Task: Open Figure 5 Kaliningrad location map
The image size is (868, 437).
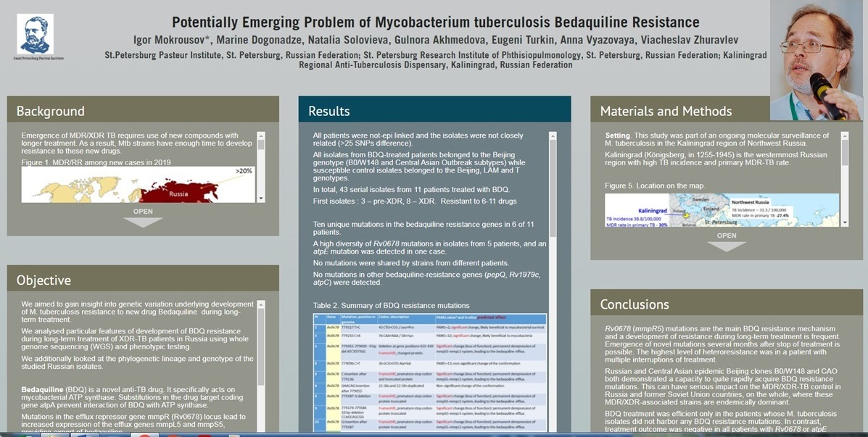Action: [722, 209]
